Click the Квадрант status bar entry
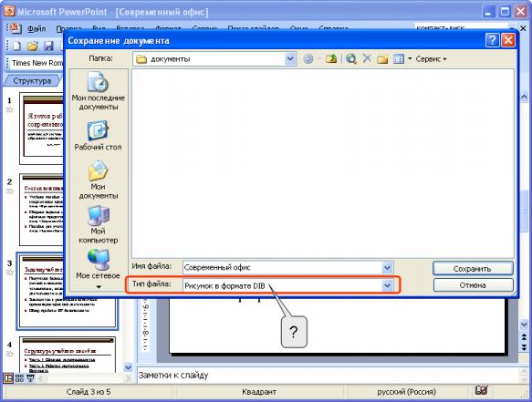This screenshot has width=532, height=402. click(259, 392)
